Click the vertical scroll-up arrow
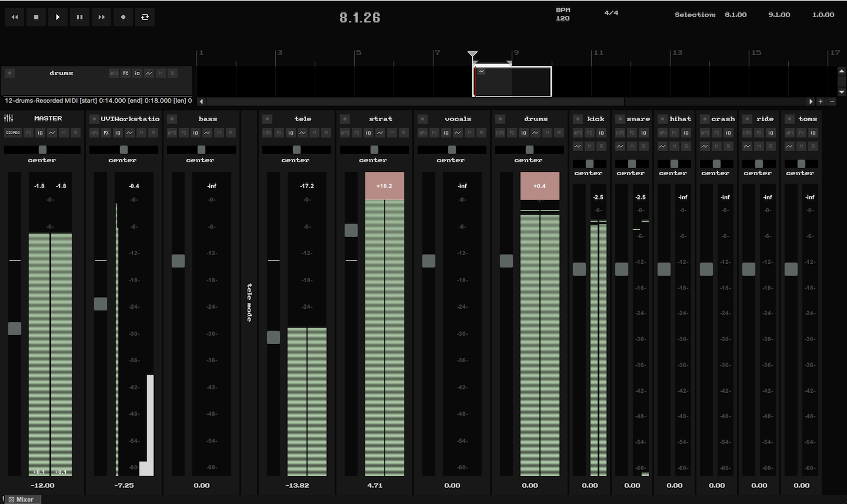 (x=842, y=71)
